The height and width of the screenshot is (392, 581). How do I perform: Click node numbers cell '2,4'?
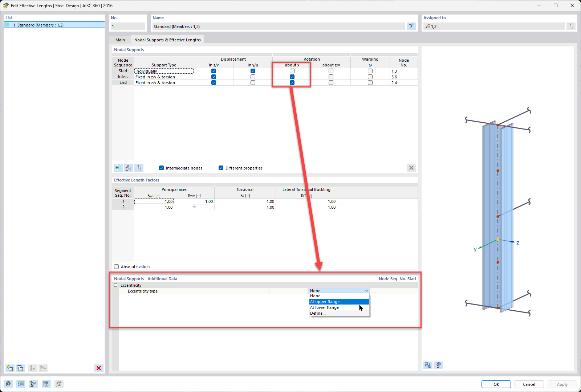[x=403, y=83]
